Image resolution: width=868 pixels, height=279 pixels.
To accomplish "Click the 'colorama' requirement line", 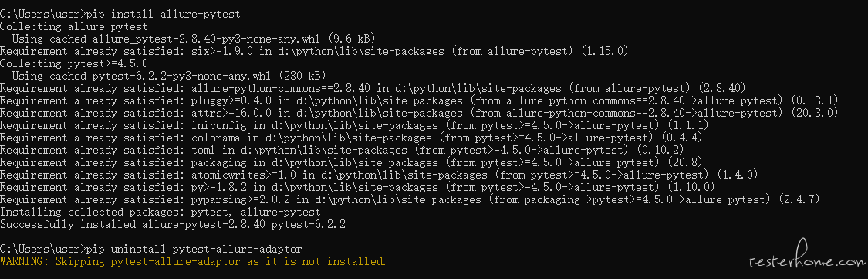I will (352, 138).
